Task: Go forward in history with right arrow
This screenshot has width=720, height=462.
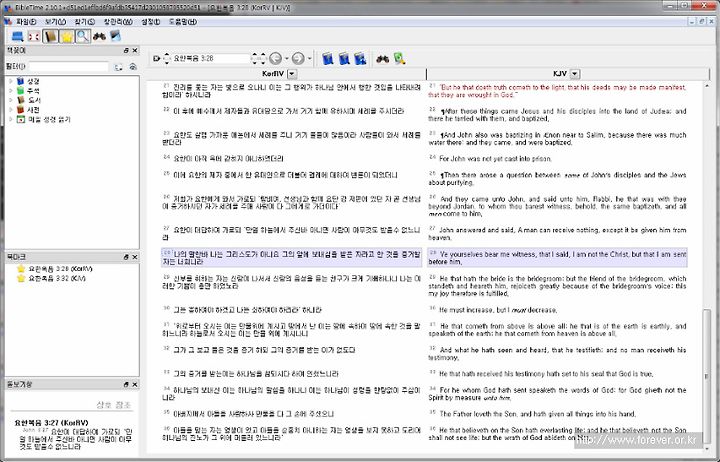Action: click(x=298, y=58)
